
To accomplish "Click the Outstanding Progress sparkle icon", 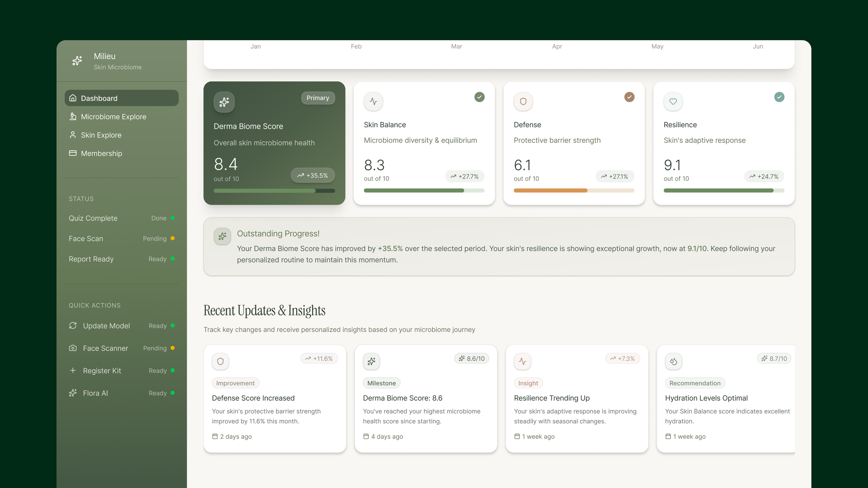I will tap(222, 236).
